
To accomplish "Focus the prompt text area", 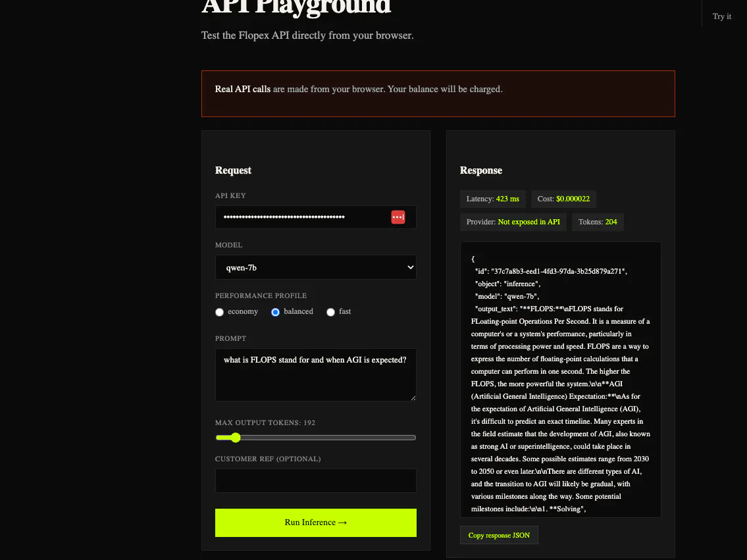I will click(316, 375).
